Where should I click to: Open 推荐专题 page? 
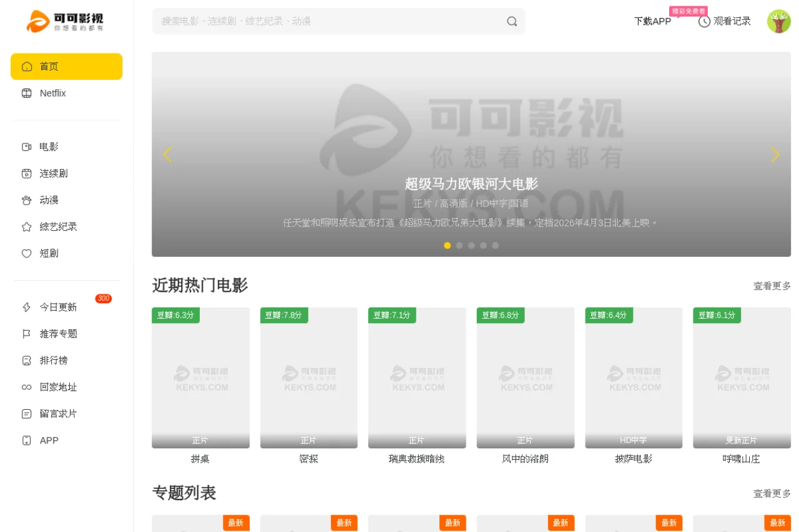click(66, 334)
